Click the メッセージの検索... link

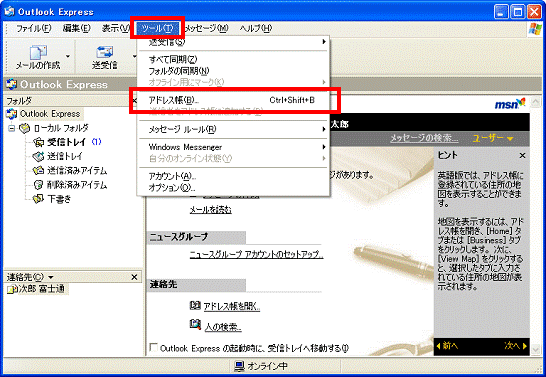[x=424, y=138]
